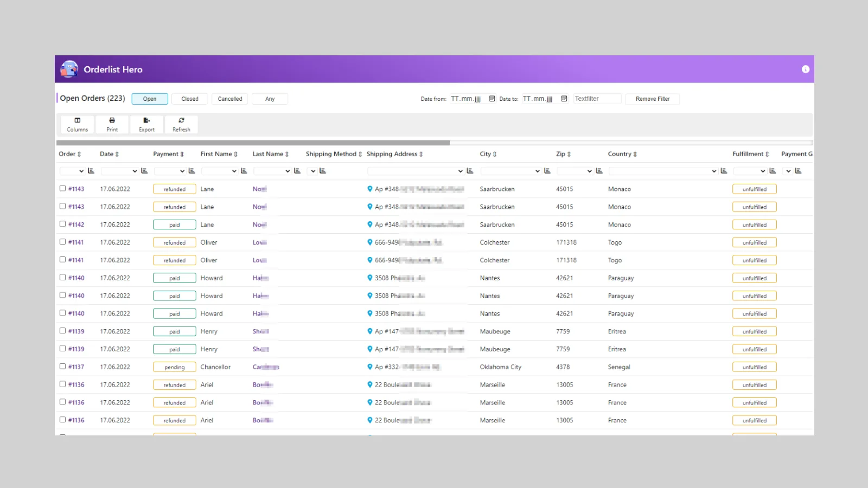The width and height of the screenshot is (868, 488).
Task: Expand the First Name filter dropdown
Action: (220, 171)
